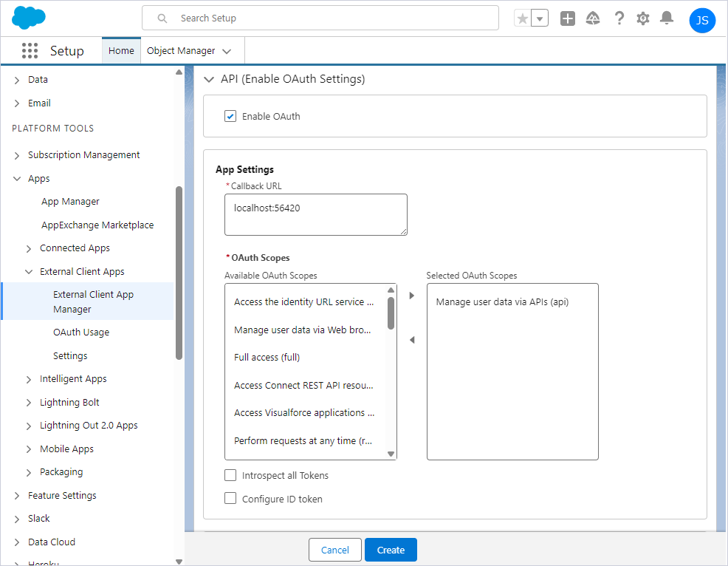Expand Mobile Apps node

pyautogui.click(x=29, y=449)
